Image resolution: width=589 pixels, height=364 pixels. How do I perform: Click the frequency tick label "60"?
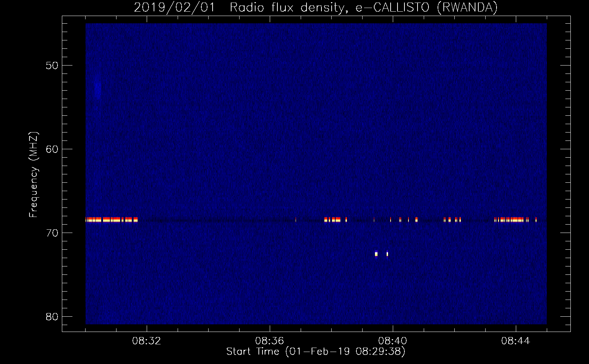pos(52,149)
